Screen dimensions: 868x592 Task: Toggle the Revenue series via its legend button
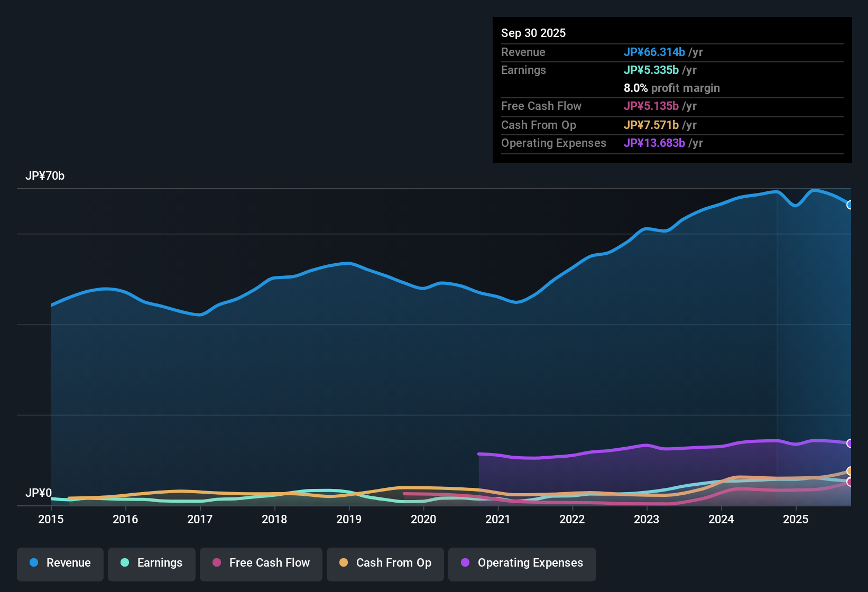(60, 563)
